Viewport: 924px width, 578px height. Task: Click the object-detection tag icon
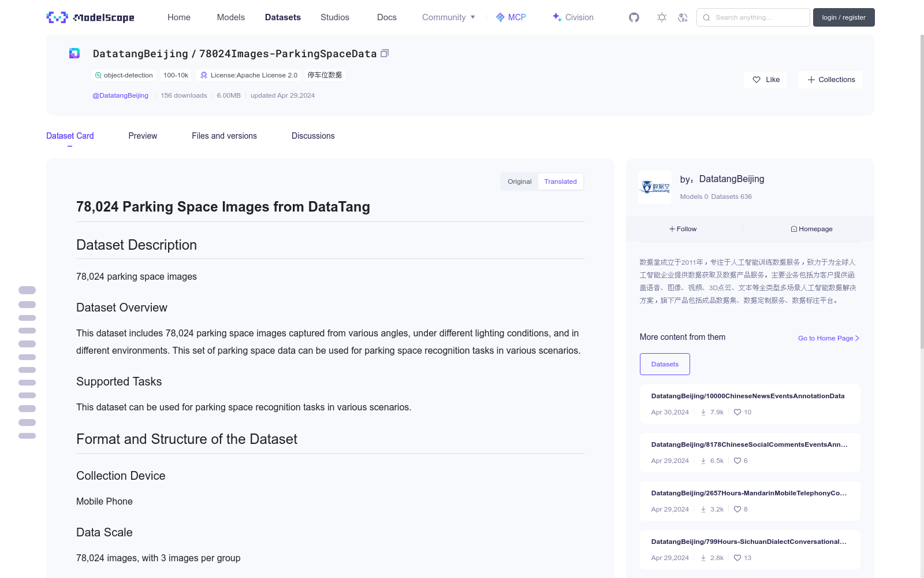pyautogui.click(x=98, y=75)
